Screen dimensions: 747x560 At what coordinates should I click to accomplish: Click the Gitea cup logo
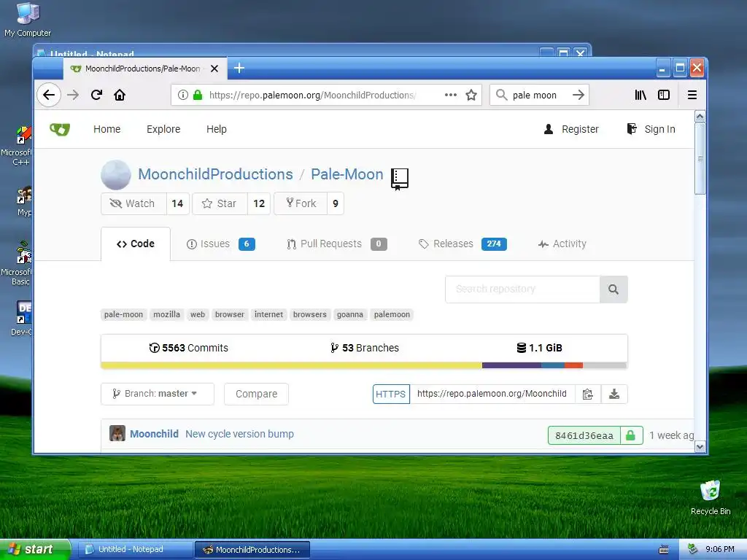coord(60,129)
